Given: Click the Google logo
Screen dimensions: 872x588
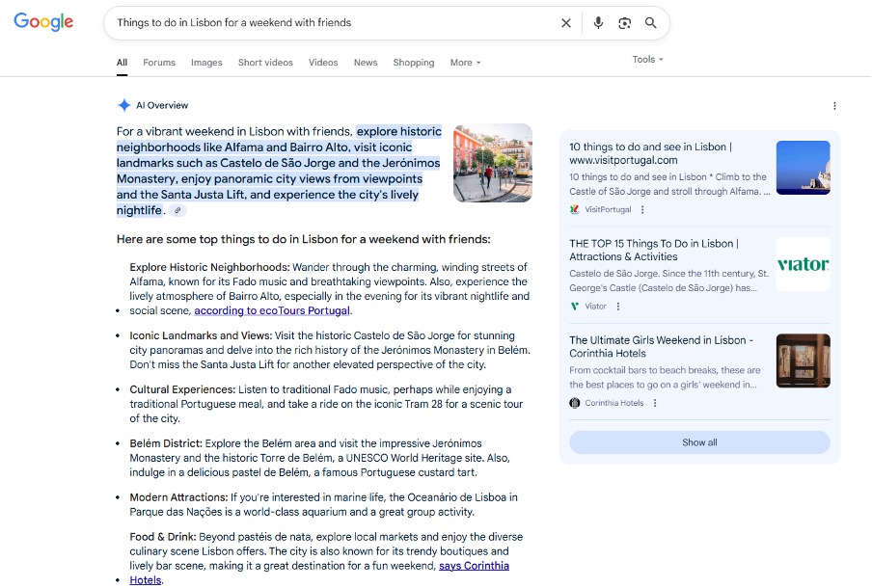Looking at the screenshot, I should tap(43, 21).
